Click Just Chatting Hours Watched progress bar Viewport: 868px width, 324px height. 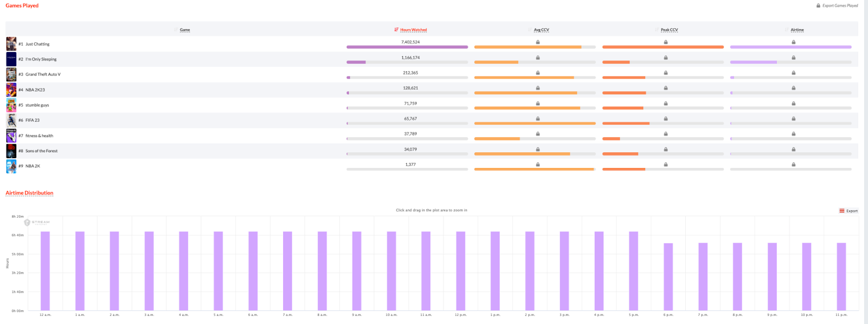pyautogui.click(x=407, y=47)
